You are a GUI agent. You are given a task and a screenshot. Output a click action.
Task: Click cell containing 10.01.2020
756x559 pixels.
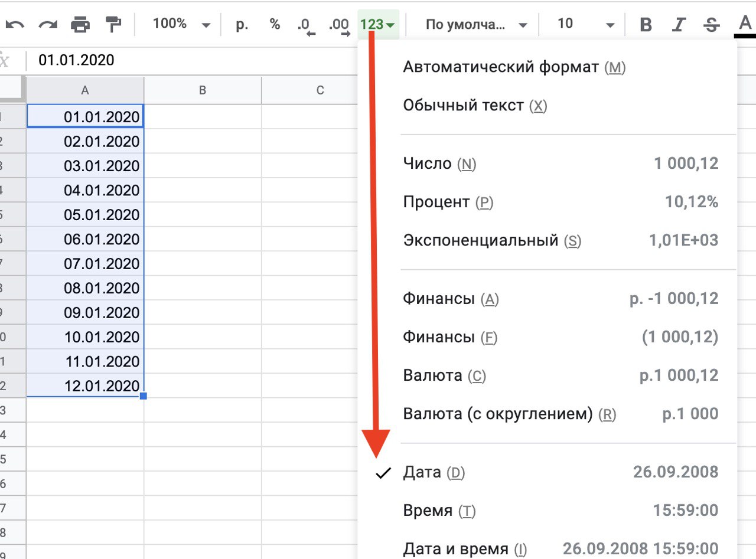tap(85, 337)
